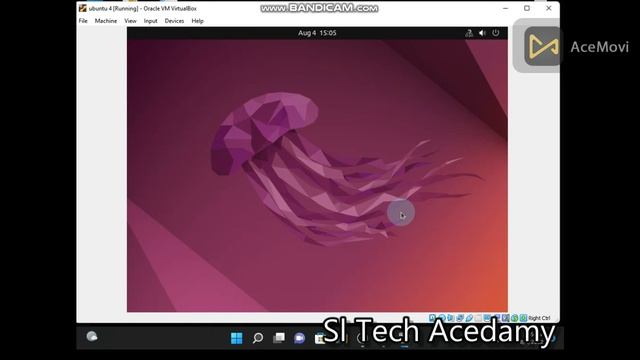The image size is (640, 360).
Task: Click the Ubuntu clock showing Aug 4 15:05
Action: click(x=317, y=33)
